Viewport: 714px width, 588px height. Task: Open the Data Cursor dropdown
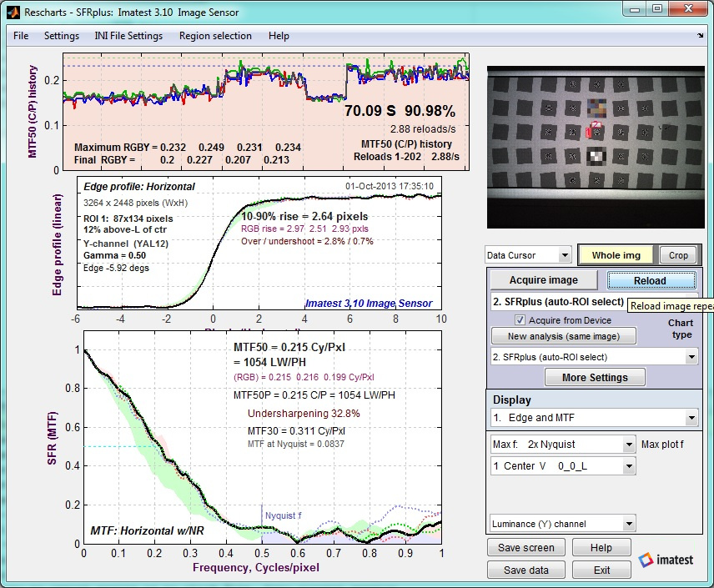[x=528, y=255]
